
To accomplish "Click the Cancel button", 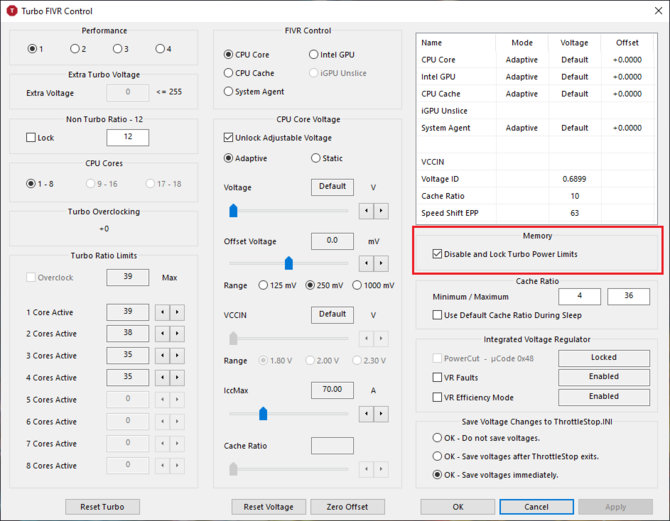I will click(536, 507).
